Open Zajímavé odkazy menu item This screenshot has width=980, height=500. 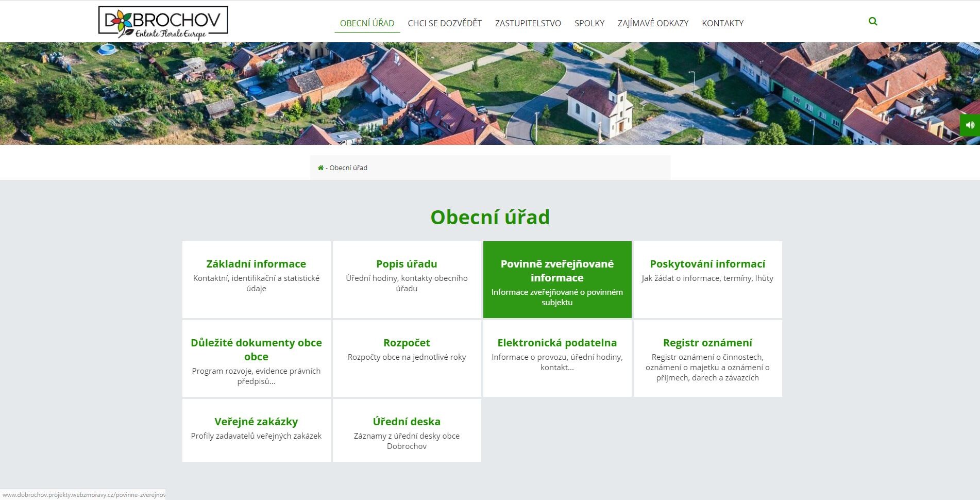[x=653, y=23]
